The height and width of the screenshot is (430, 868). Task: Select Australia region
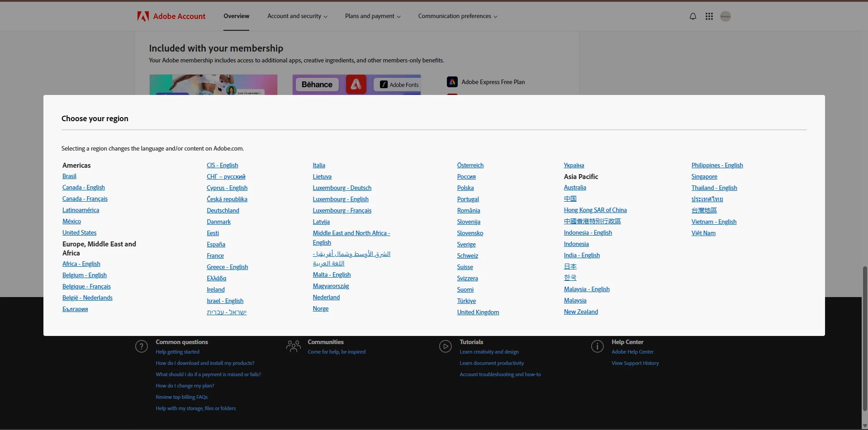(x=575, y=188)
